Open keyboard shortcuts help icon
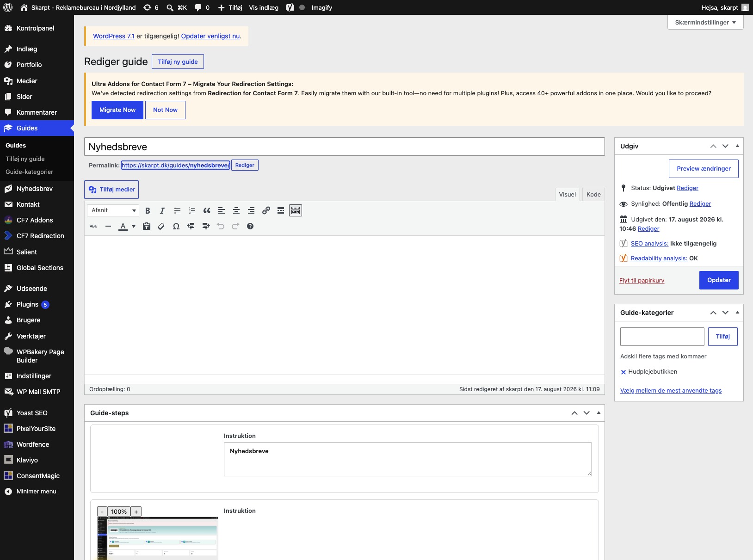 coord(250,226)
